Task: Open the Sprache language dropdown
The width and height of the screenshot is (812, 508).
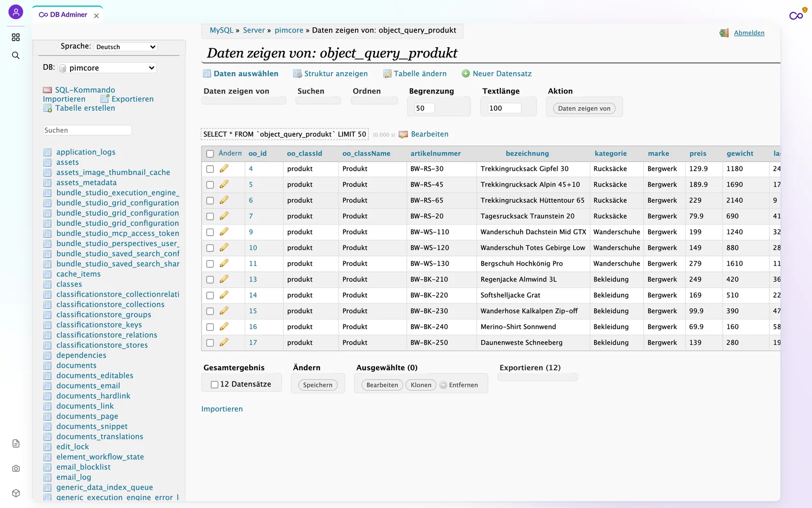Action: coord(126,47)
